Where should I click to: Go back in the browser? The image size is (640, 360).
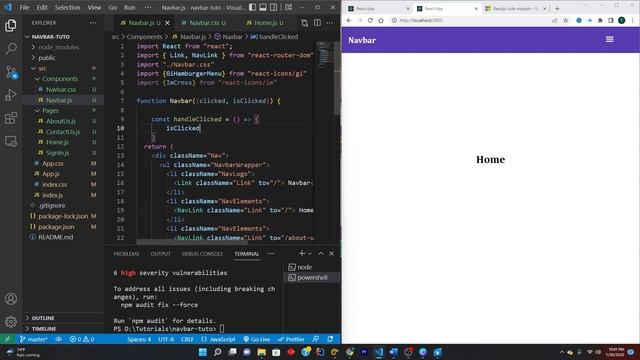349,20
